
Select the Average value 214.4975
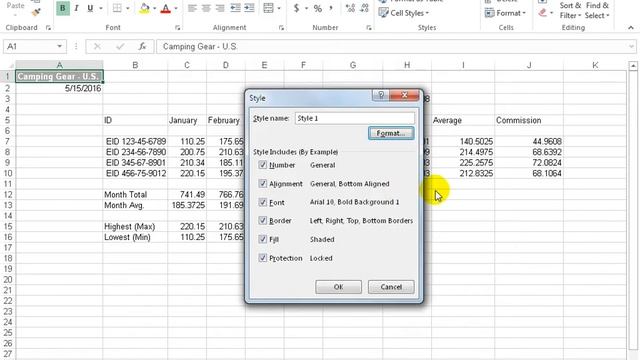point(463,152)
